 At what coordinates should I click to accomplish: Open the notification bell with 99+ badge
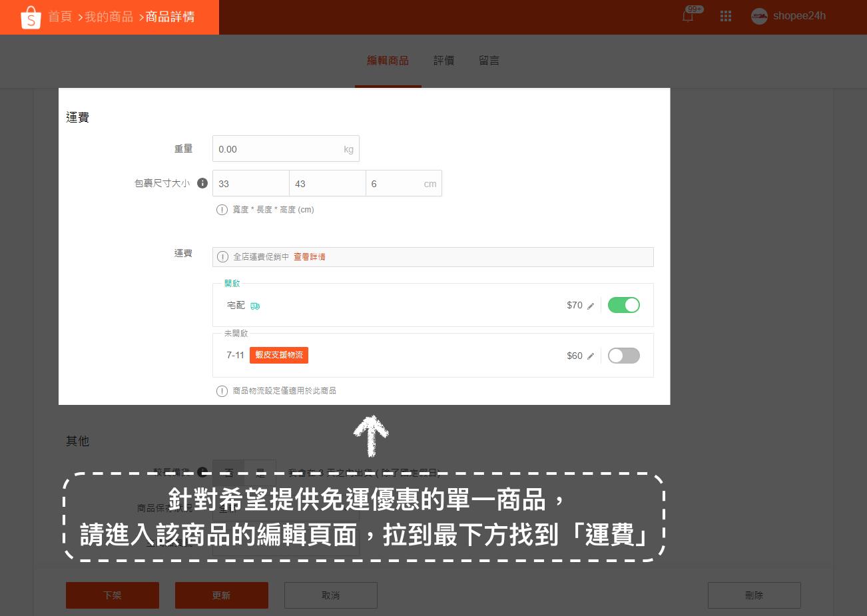688,16
